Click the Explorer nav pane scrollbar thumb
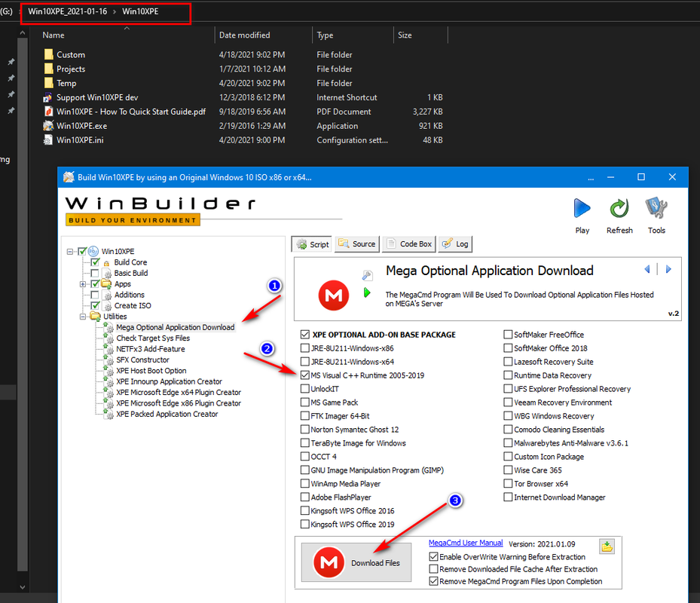700x603 pixels. tap(23, 305)
